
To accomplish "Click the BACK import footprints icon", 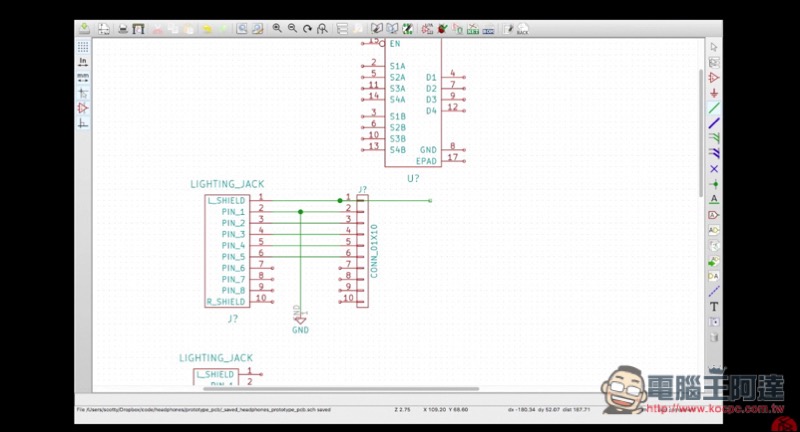I will pyautogui.click(x=522, y=29).
